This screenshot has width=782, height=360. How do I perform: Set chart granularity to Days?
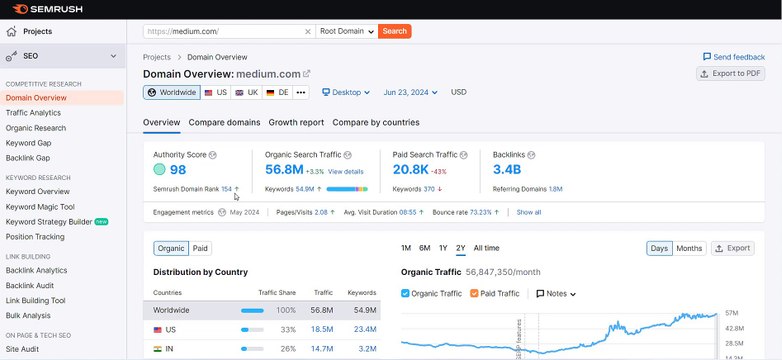659,248
